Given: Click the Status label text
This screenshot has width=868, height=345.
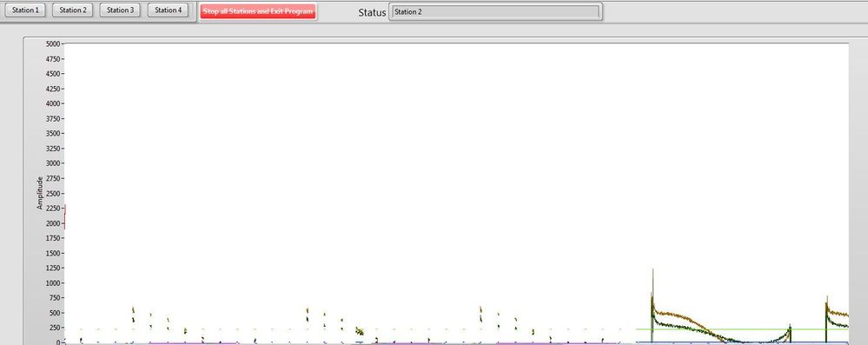Looking at the screenshot, I should point(372,12).
